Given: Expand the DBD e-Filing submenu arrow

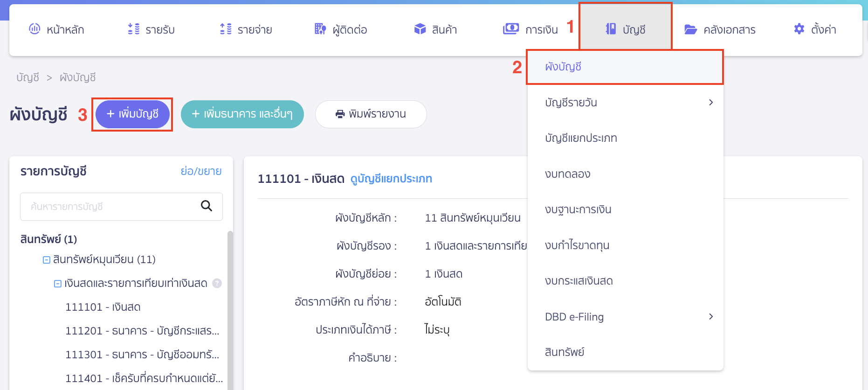Looking at the screenshot, I should point(711,316).
